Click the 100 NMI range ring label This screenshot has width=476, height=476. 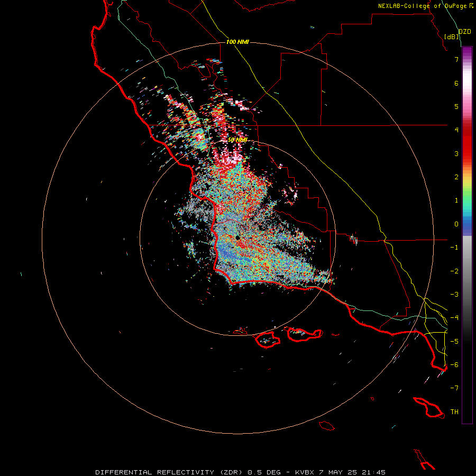237,42
